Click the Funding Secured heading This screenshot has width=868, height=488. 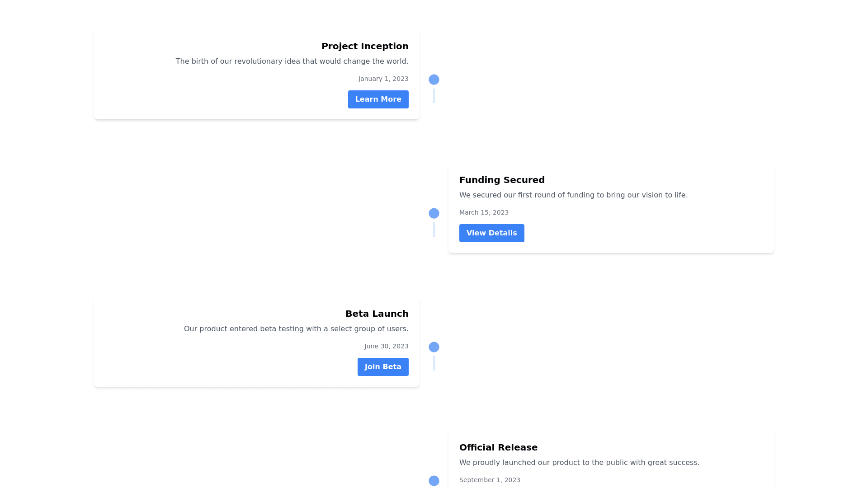point(502,180)
